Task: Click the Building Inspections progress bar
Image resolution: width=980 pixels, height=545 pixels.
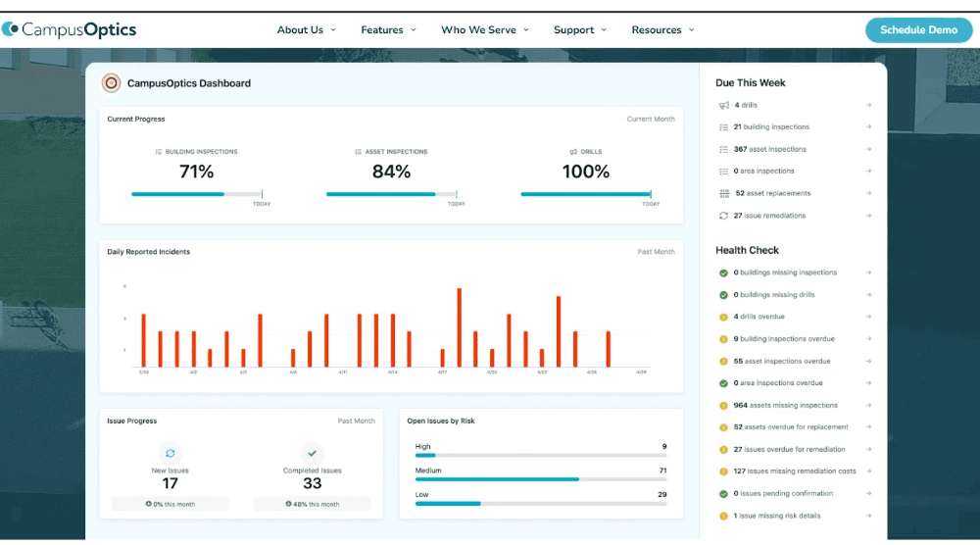Action: pyautogui.click(x=196, y=194)
